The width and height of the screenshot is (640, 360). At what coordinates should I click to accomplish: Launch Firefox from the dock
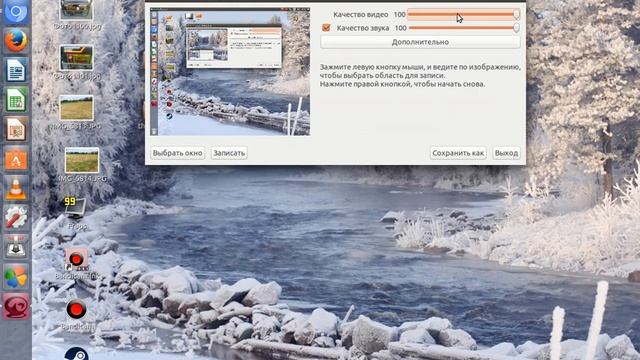pos(16,40)
